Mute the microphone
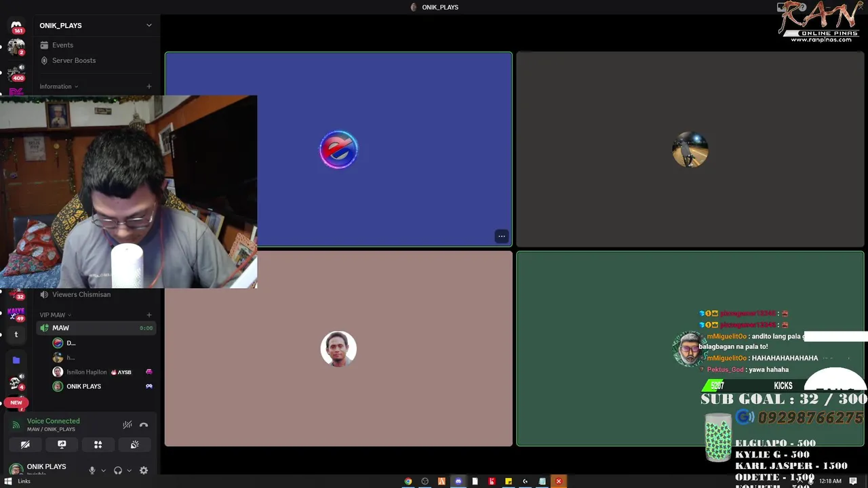This screenshot has height=488, width=868. [92, 470]
